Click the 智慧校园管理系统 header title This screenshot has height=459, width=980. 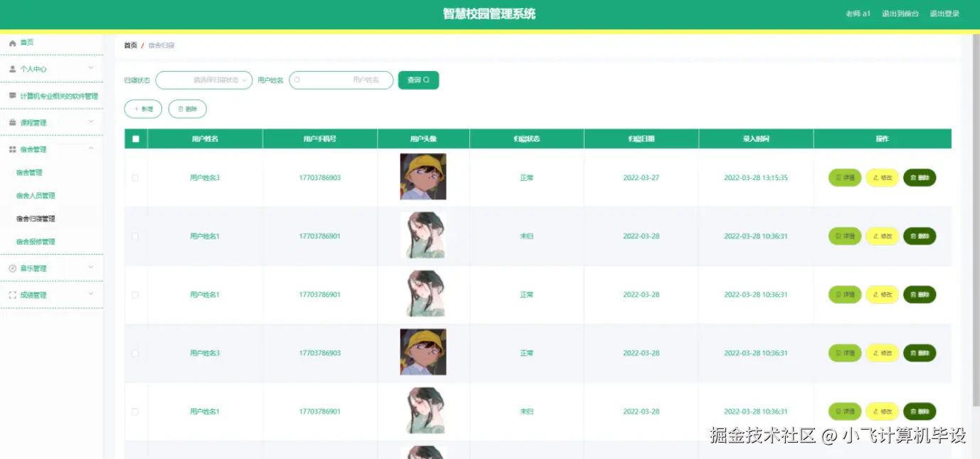tap(489, 14)
